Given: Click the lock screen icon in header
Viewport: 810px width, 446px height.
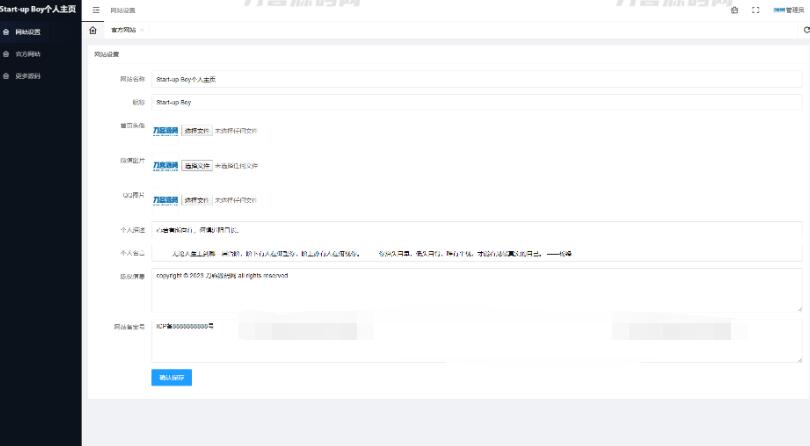Looking at the screenshot, I should coord(735,10).
